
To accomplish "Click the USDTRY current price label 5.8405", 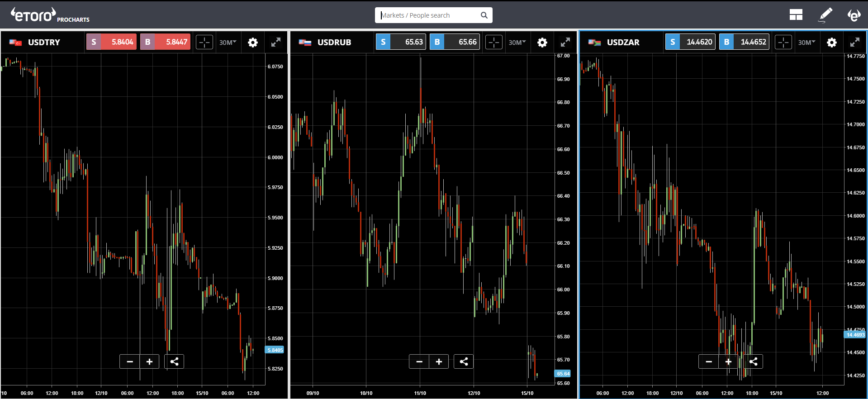I will 275,350.
